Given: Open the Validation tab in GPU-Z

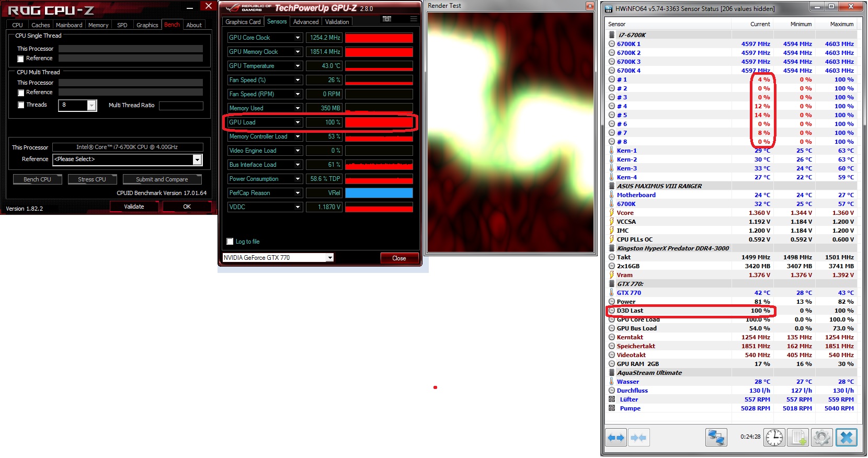Looking at the screenshot, I should pyautogui.click(x=337, y=22).
